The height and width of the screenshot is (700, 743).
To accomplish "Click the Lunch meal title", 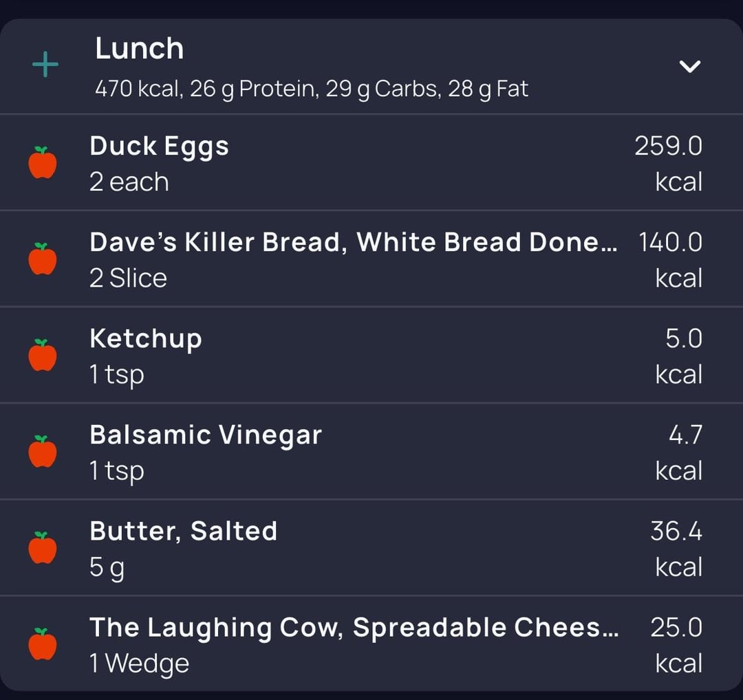I will [x=140, y=49].
